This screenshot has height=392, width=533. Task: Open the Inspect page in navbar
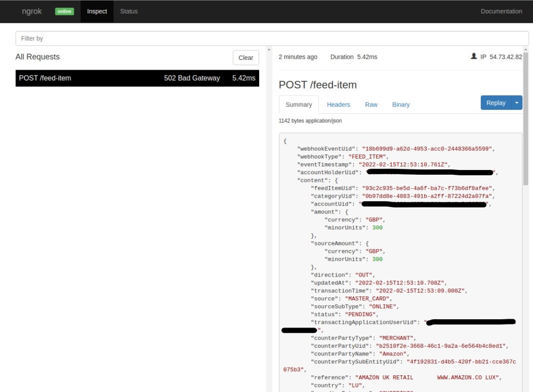coord(97,11)
